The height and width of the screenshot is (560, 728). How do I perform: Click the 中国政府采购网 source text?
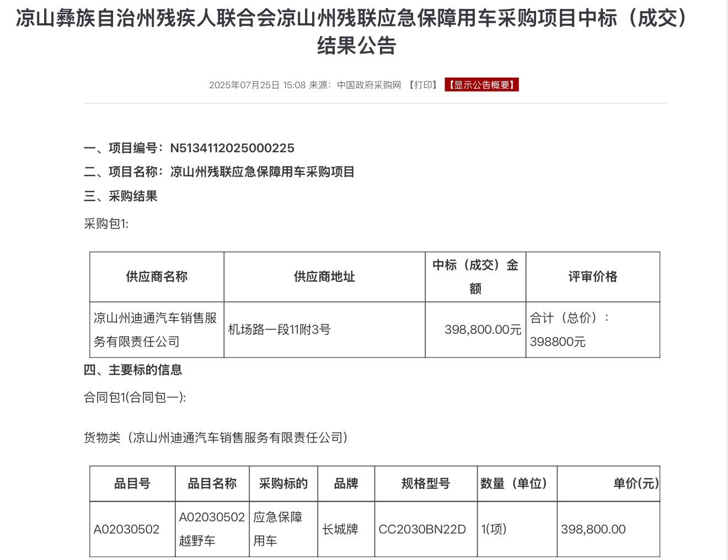pyautogui.click(x=369, y=85)
